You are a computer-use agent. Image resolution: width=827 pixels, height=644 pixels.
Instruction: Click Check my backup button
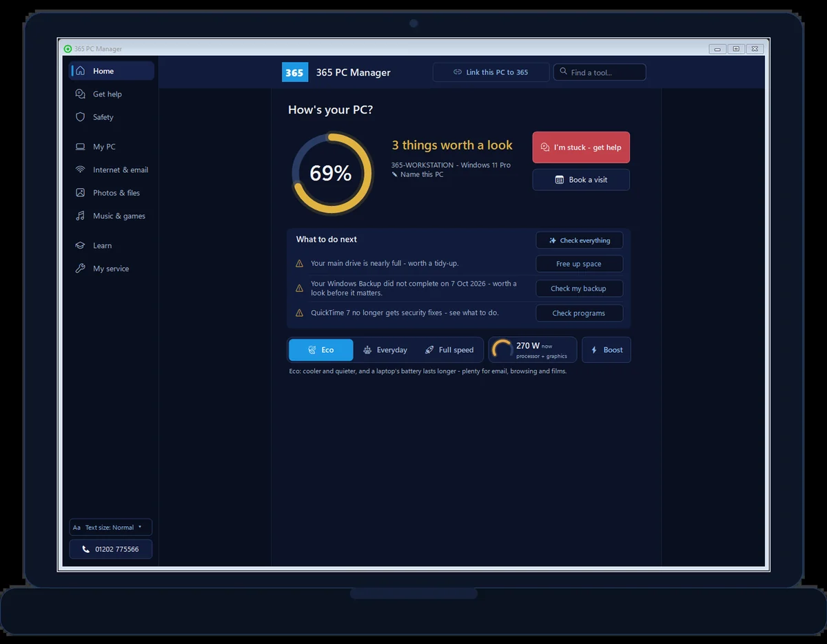point(580,289)
